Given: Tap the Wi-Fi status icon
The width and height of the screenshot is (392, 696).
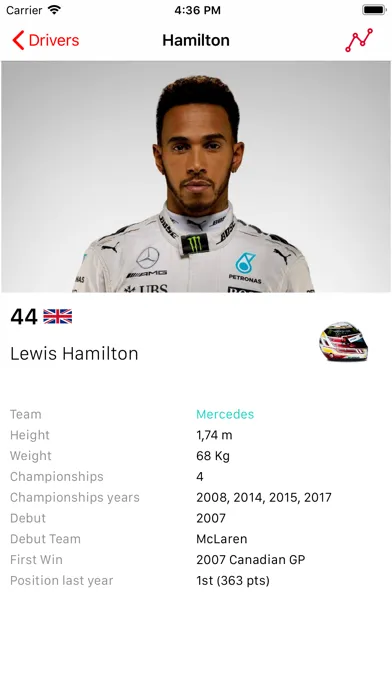Looking at the screenshot, I should point(55,10).
